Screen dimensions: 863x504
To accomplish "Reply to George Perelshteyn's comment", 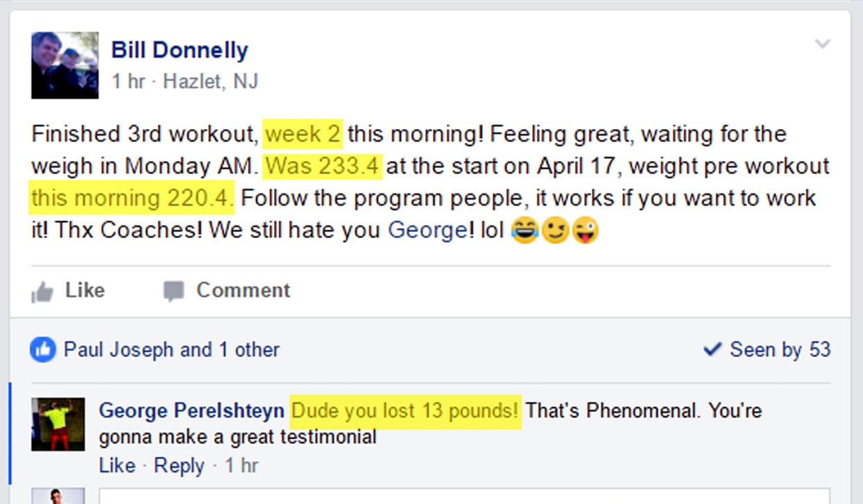I will (x=179, y=465).
